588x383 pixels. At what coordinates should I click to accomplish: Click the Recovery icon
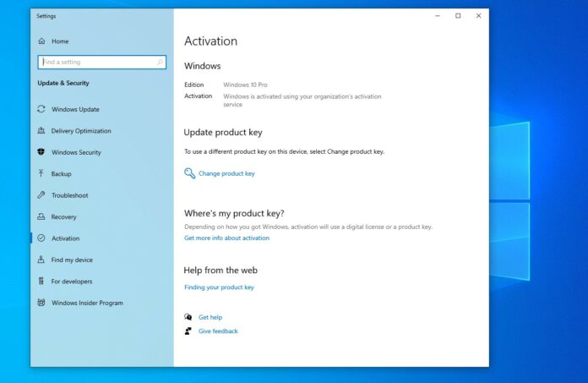(41, 216)
